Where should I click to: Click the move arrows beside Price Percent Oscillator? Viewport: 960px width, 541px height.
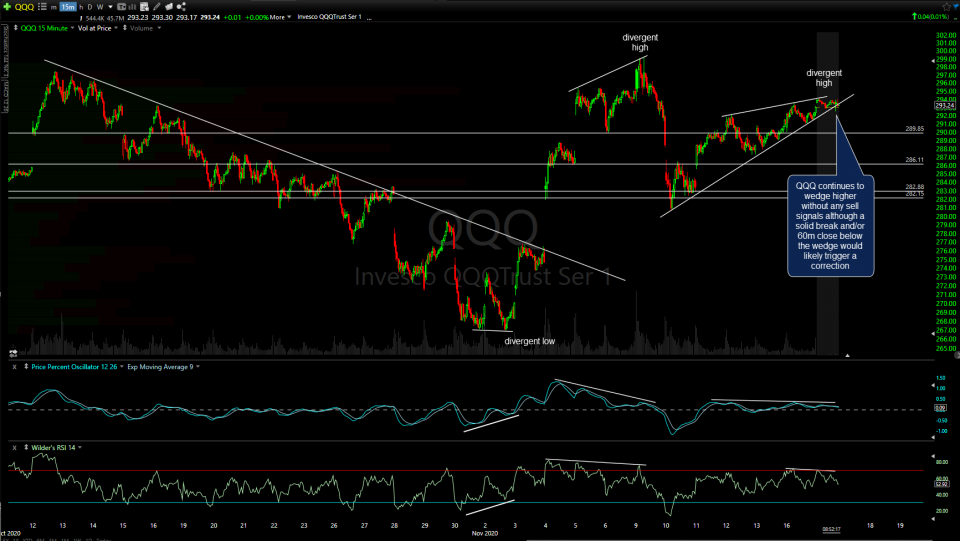[x=26, y=367]
